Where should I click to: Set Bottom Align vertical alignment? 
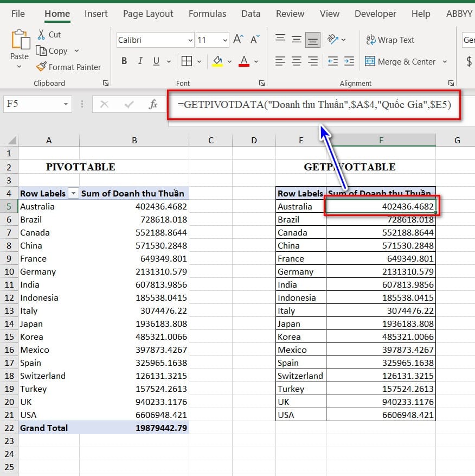[x=312, y=40]
